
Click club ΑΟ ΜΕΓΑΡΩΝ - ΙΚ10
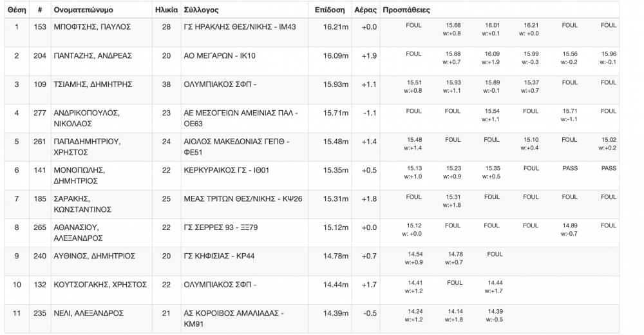click(x=220, y=56)
